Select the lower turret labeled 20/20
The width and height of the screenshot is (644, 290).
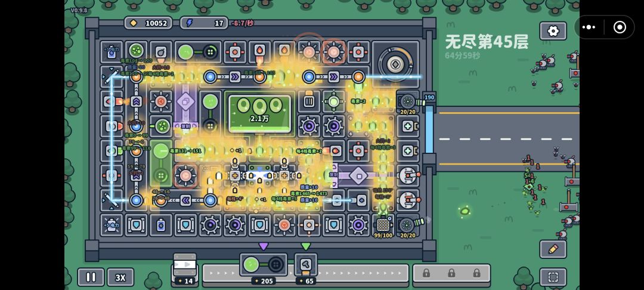coord(408,226)
